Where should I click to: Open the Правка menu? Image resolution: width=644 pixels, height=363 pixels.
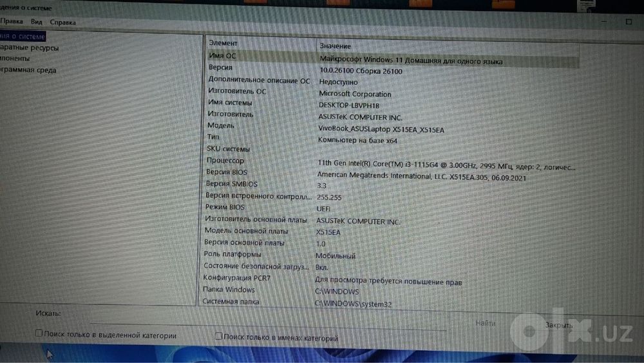coord(12,21)
